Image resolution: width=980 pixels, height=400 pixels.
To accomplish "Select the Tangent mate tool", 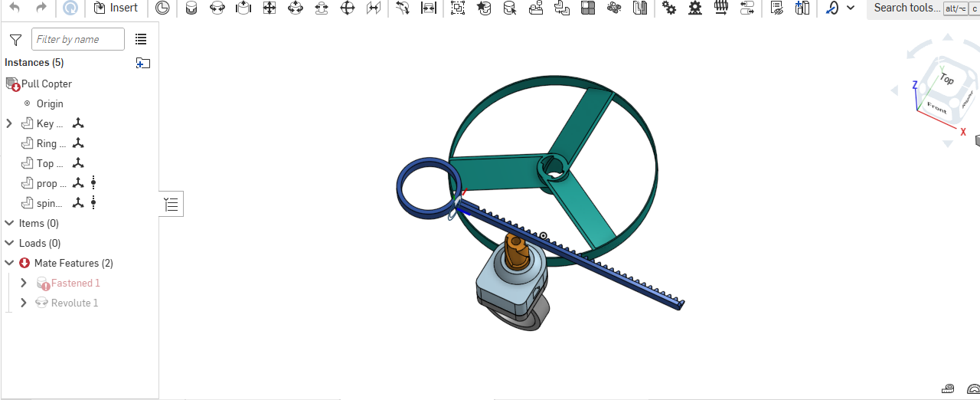I will [x=403, y=8].
